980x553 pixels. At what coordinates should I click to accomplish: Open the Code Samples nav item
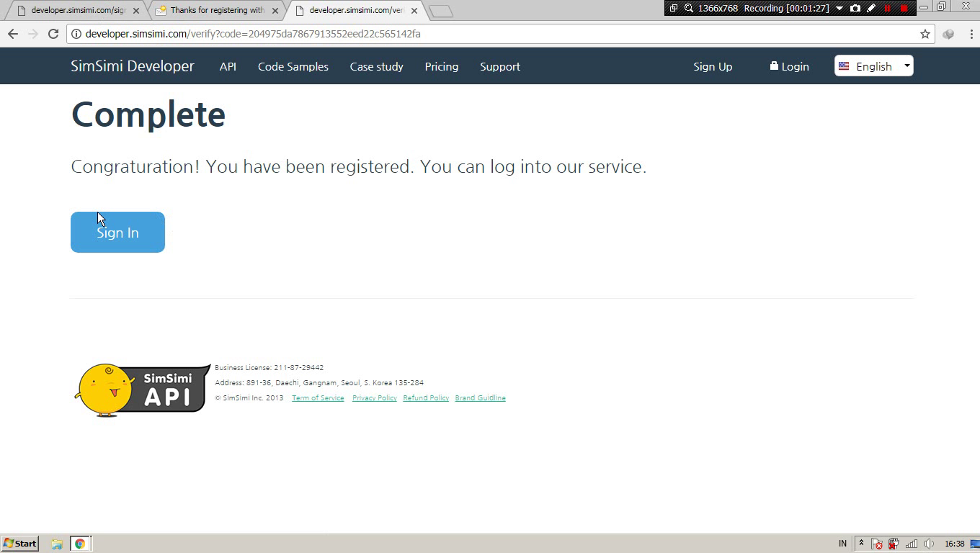click(293, 66)
